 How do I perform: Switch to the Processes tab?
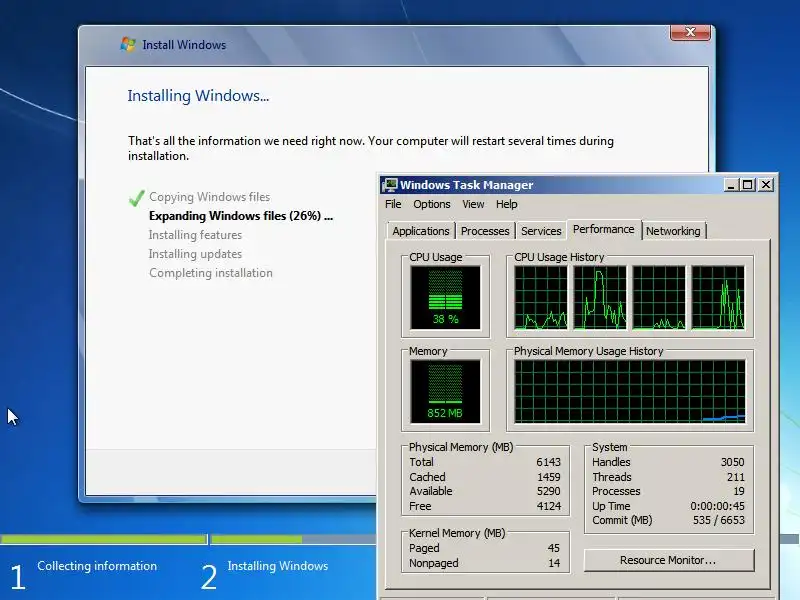pos(485,231)
